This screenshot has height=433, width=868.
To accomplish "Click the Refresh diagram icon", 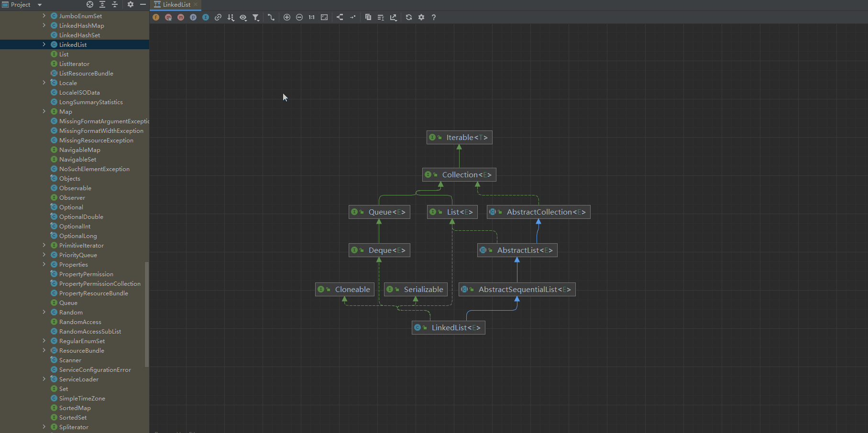I will click(x=409, y=17).
